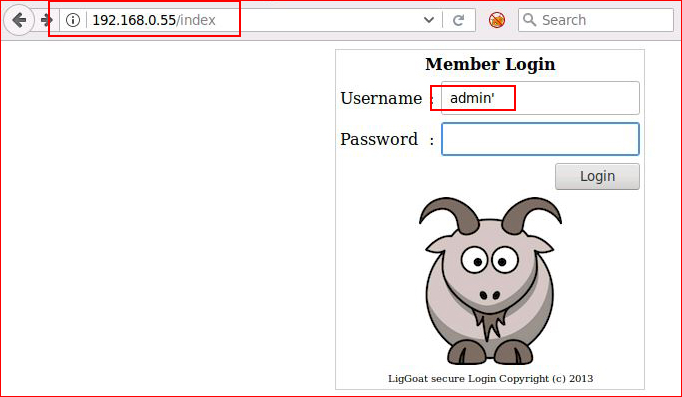Go forward using the forward arrow
The height and width of the screenshot is (397, 682).
47,20
